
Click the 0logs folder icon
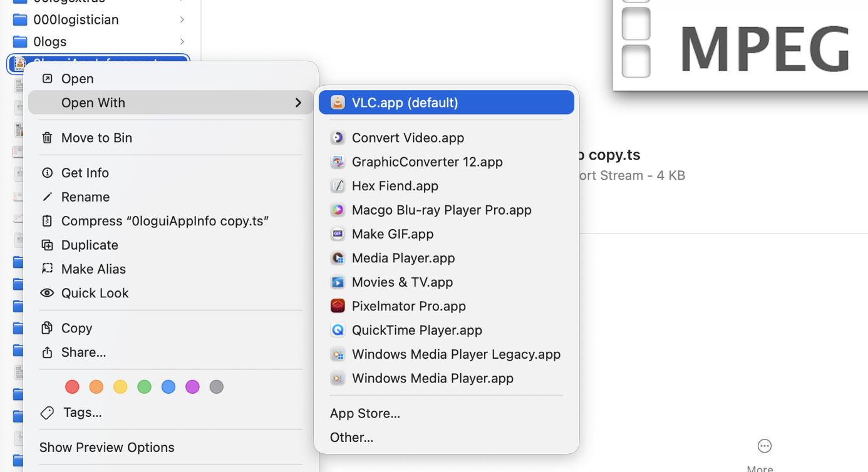point(20,42)
